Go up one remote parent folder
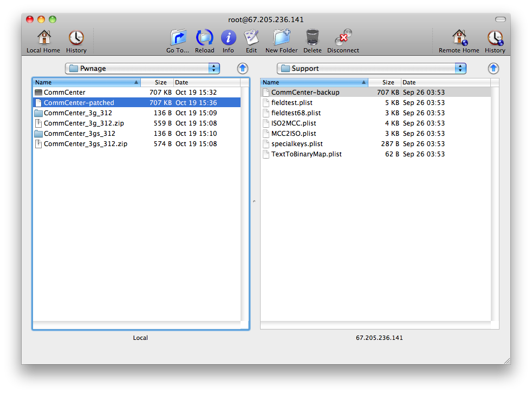This screenshot has width=532, height=394. point(493,68)
